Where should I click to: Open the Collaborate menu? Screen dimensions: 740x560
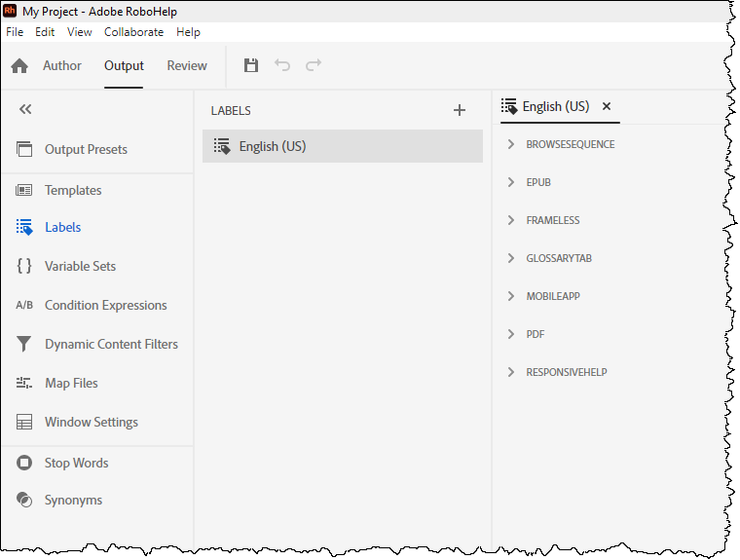click(134, 32)
